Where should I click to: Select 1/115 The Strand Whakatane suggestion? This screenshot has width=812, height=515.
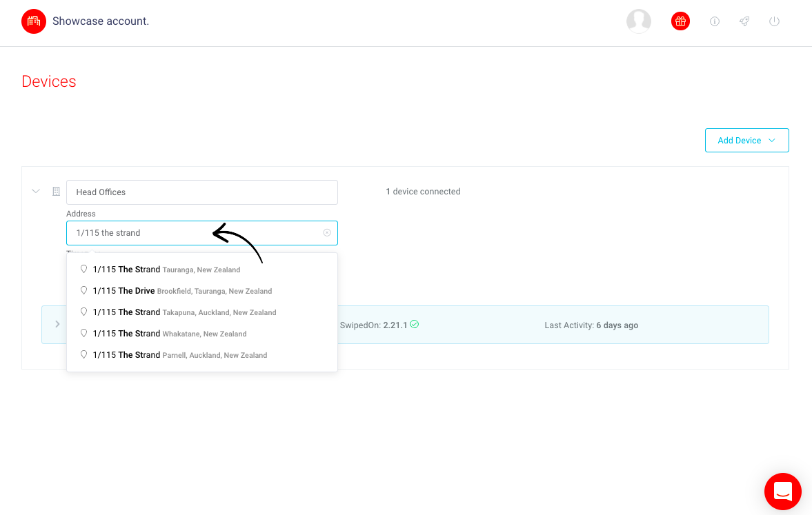(202, 333)
